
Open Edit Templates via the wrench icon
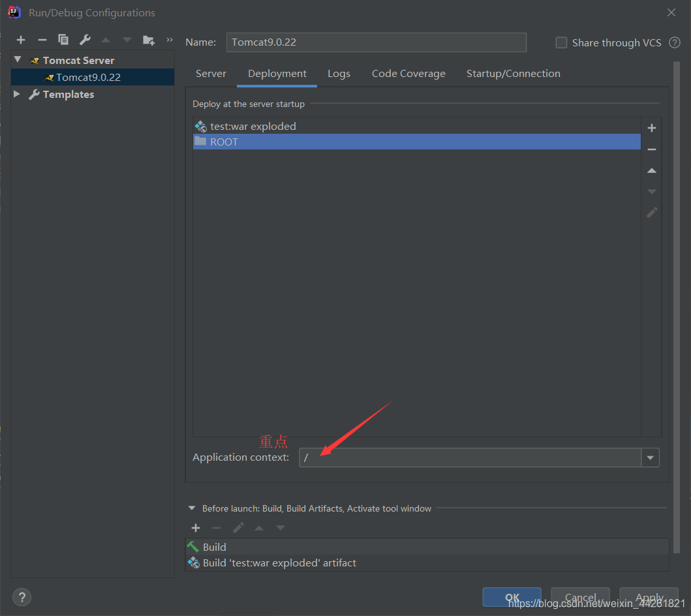85,40
